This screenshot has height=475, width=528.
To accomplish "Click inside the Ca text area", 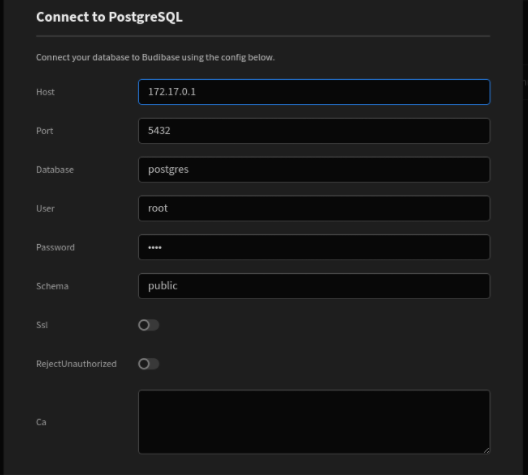I will 314,422.
